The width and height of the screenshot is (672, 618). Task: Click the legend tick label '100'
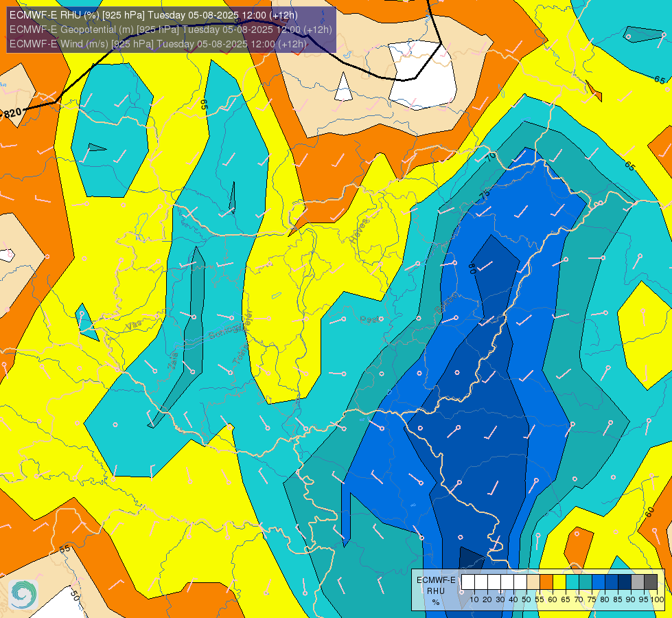(658, 599)
